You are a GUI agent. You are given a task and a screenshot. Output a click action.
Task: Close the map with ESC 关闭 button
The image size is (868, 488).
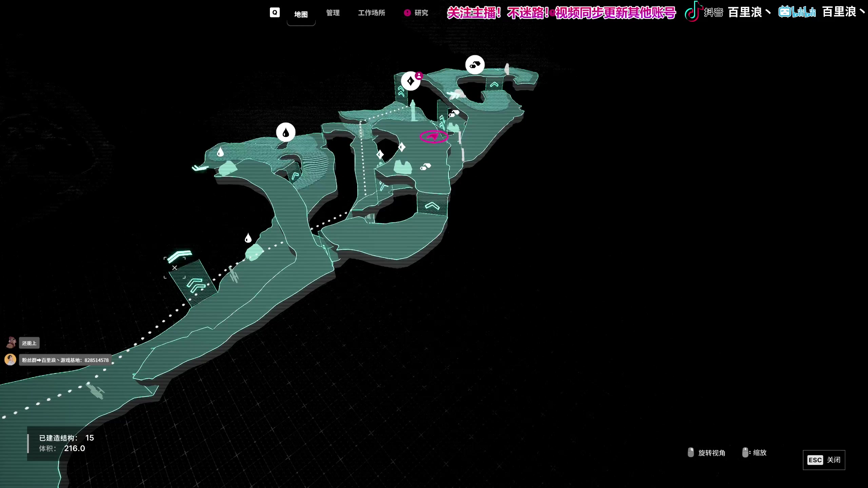824,460
